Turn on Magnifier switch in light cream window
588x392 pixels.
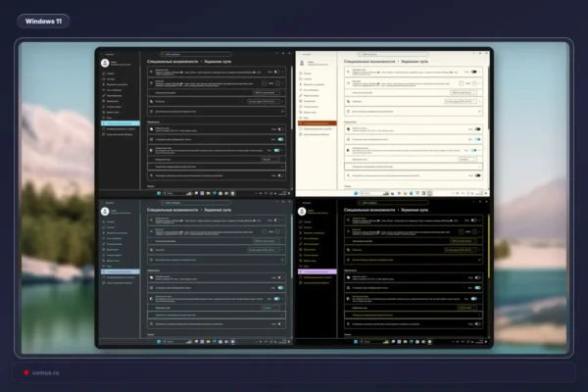click(474, 72)
